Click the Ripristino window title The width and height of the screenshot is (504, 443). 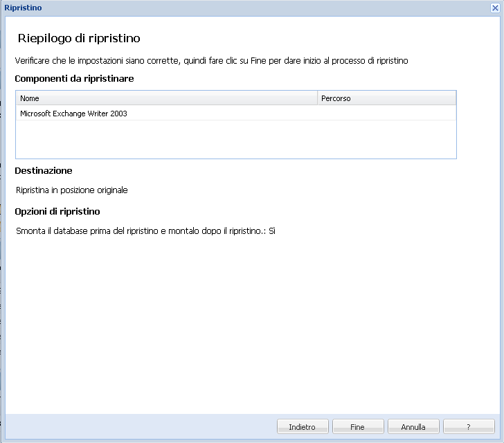pyautogui.click(x=23, y=8)
